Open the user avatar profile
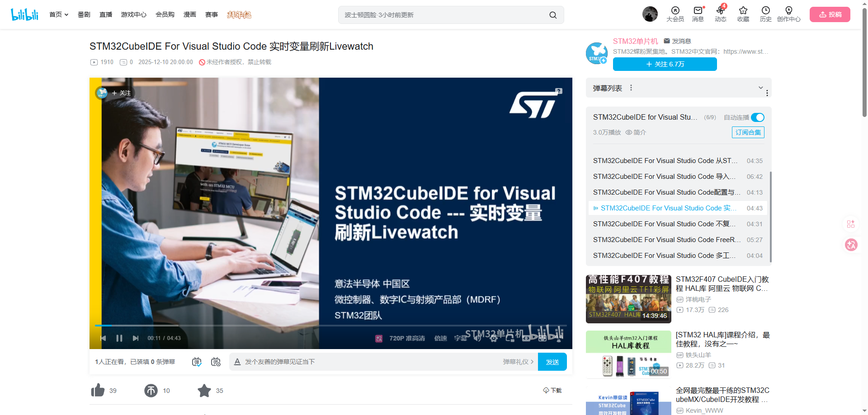This screenshot has width=868, height=415. tap(650, 14)
